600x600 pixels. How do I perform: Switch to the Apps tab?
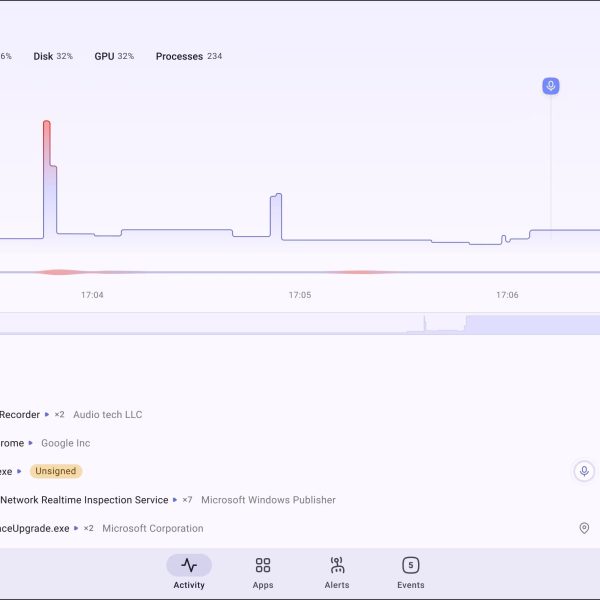click(263, 572)
